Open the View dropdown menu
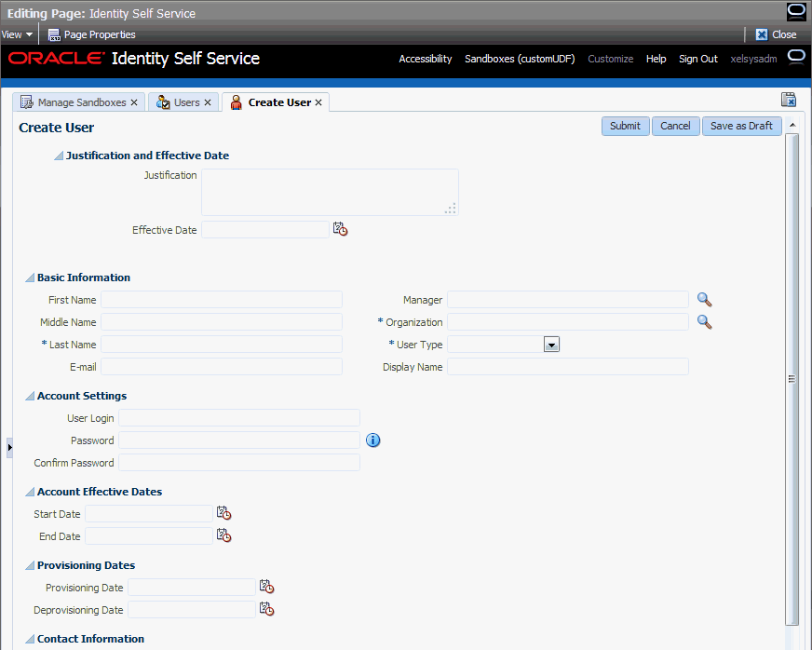The width and height of the screenshot is (812, 650). coord(17,34)
